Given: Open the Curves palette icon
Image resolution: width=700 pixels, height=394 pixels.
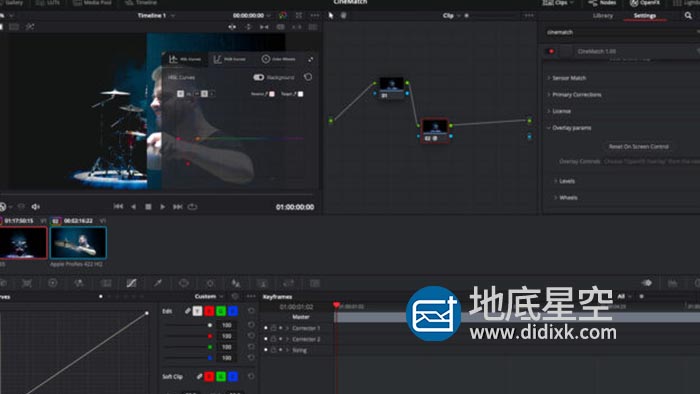Looking at the screenshot, I should pos(131,283).
